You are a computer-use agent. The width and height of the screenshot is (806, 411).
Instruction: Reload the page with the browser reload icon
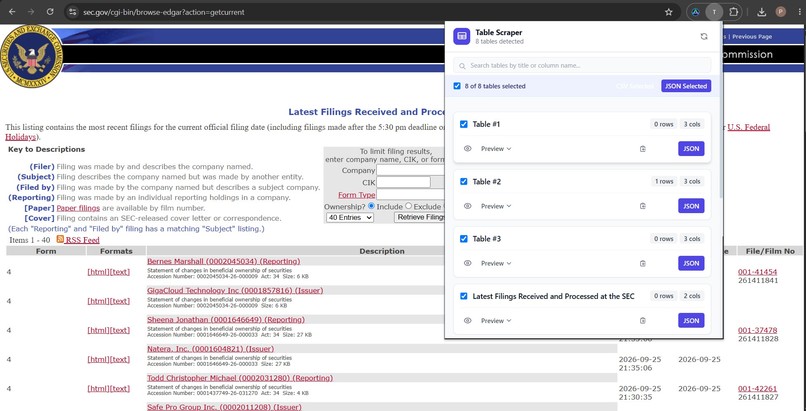point(50,12)
